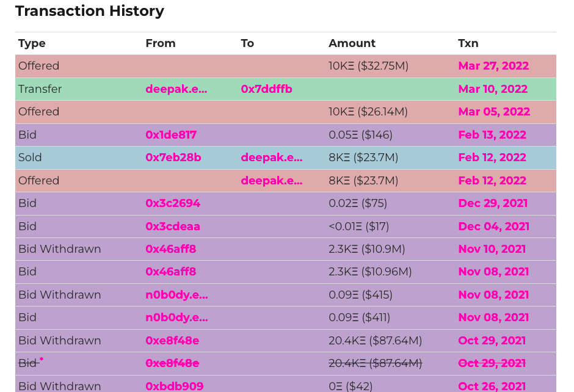
Task: Open Feb 12, 2022 link in Offered row
Action: click(x=492, y=181)
